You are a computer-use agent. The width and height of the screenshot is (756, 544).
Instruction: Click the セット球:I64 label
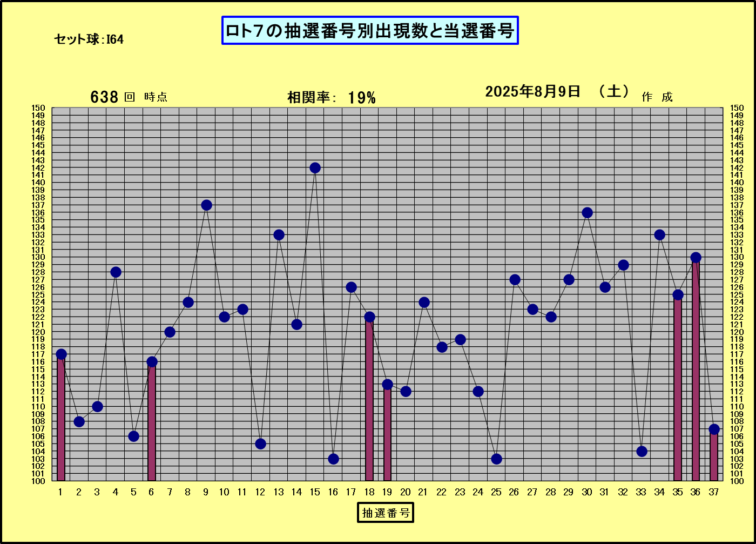[89, 39]
